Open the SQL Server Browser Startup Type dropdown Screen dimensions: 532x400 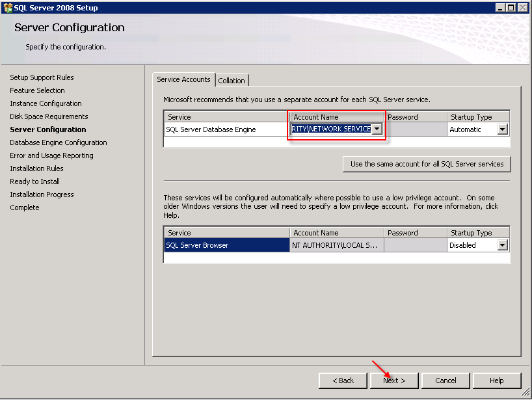point(503,245)
